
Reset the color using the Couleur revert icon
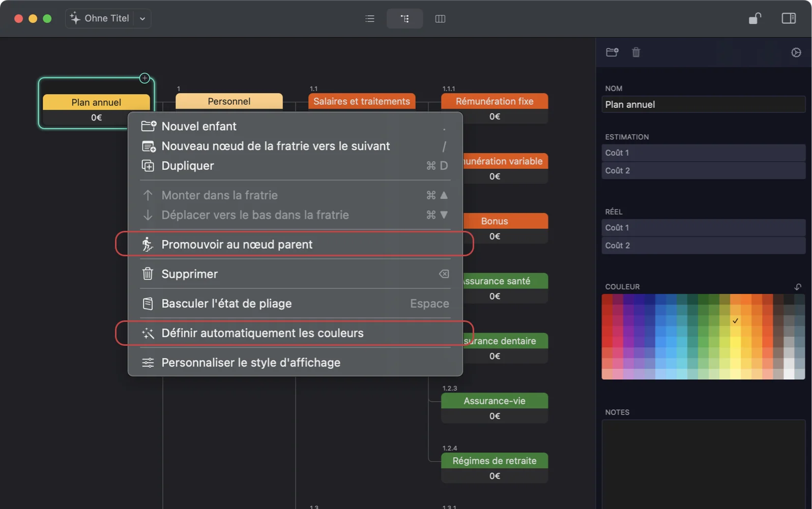[x=797, y=287]
